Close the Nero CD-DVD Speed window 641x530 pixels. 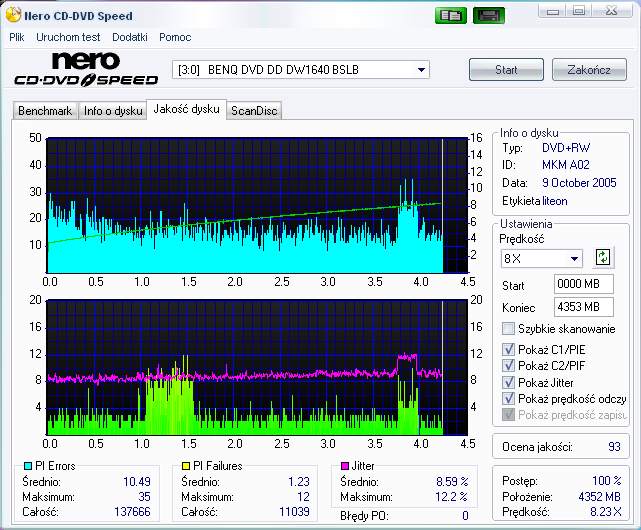[611, 11]
